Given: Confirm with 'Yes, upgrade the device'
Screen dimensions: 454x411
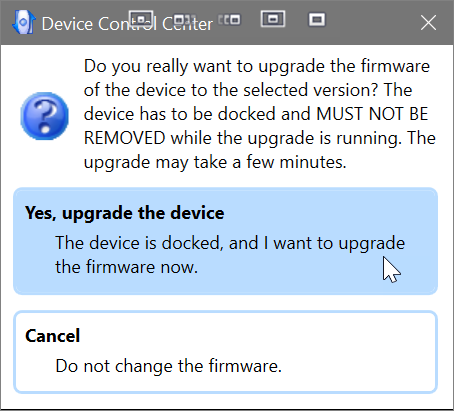Looking at the screenshot, I should click(x=225, y=241).
